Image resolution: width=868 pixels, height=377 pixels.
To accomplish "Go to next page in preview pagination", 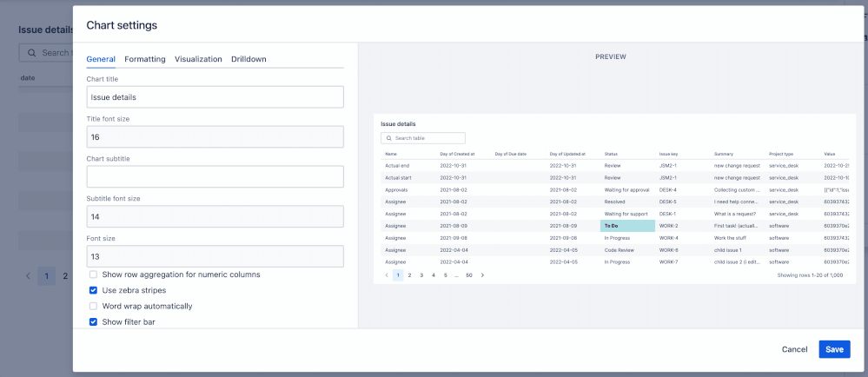I will 482,275.
